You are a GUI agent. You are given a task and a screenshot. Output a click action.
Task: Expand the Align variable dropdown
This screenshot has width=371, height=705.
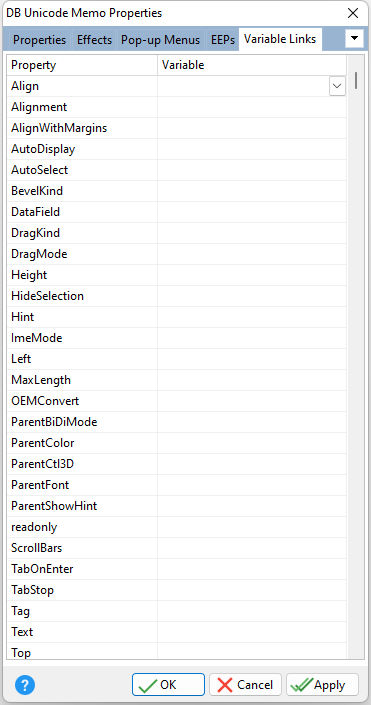pyautogui.click(x=337, y=86)
